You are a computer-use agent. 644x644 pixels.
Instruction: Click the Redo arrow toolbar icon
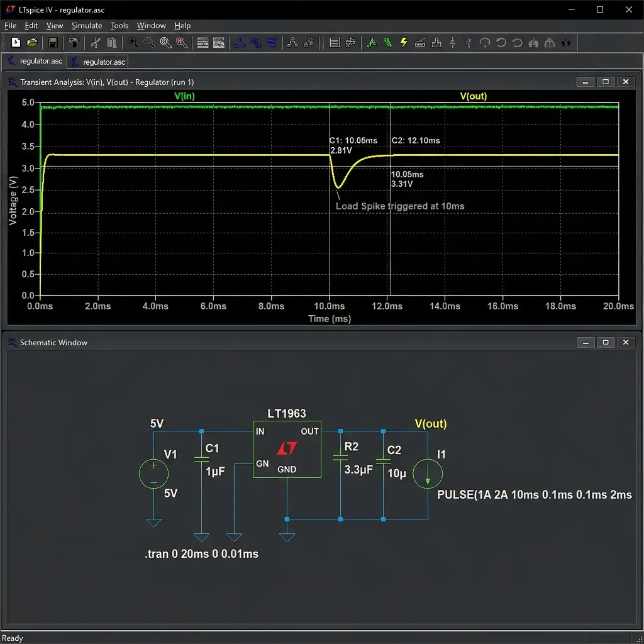pos(517,42)
